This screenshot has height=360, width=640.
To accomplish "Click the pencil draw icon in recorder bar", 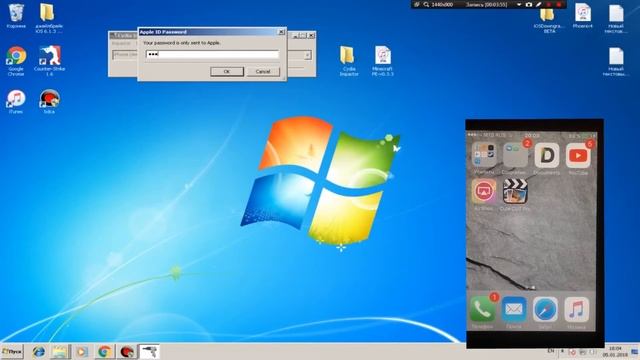I will pyautogui.click(x=539, y=4).
